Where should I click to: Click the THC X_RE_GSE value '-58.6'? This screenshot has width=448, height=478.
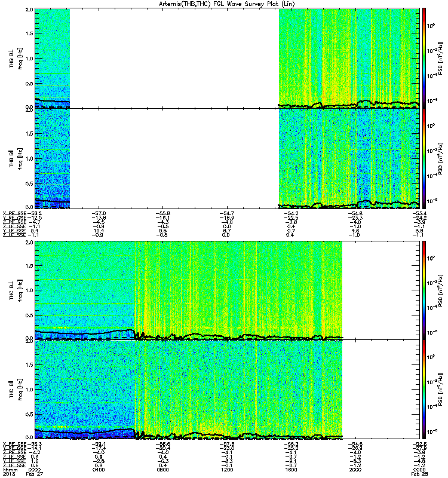(x=162, y=444)
